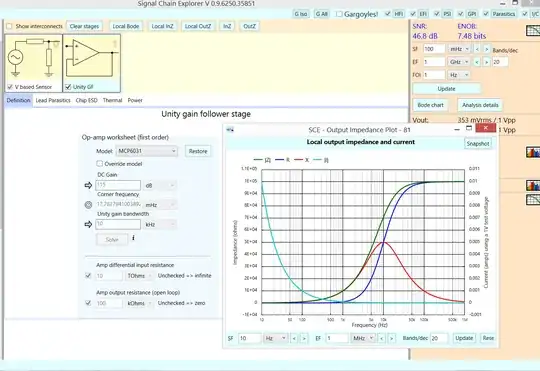Image resolution: width=540 pixels, height=371 pixels.
Task: Open the kOhms unit dropdown
Action: 139,303
